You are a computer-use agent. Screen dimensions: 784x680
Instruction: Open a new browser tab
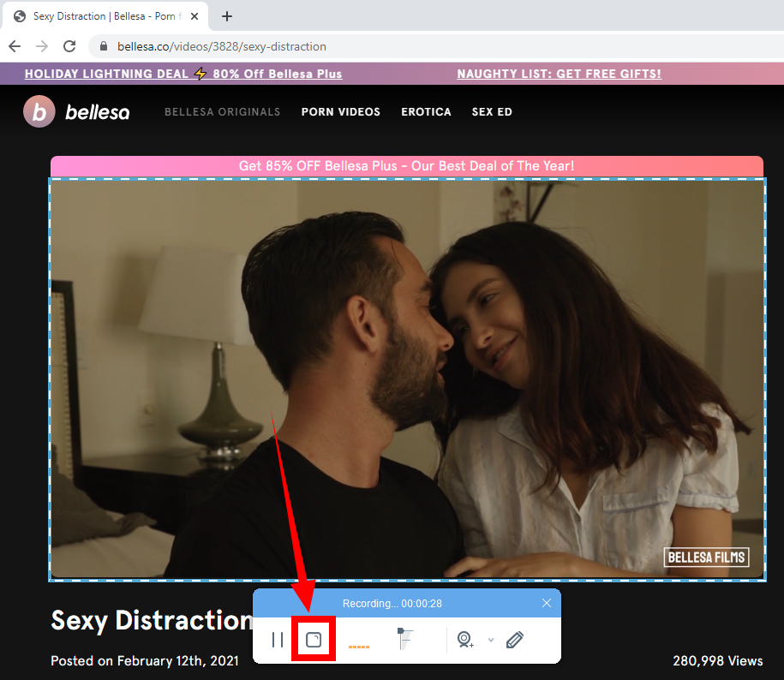pyautogui.click(x=227, y=16)
